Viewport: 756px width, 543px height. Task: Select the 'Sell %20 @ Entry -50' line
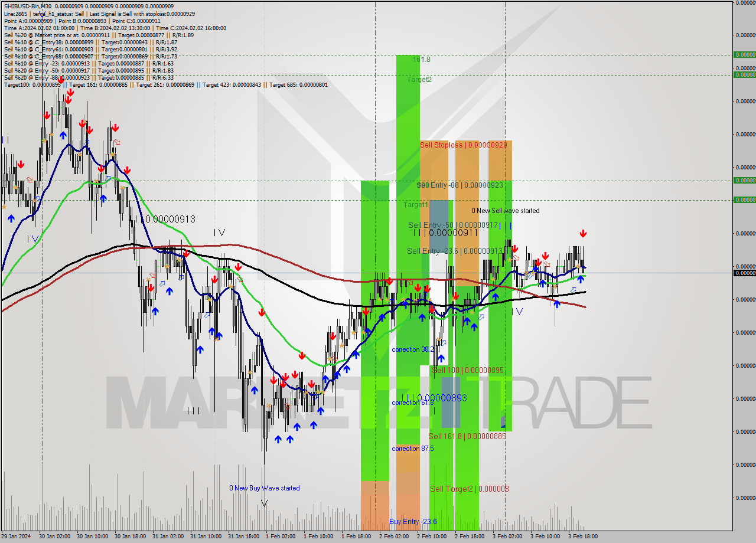(x=89, y=70)
